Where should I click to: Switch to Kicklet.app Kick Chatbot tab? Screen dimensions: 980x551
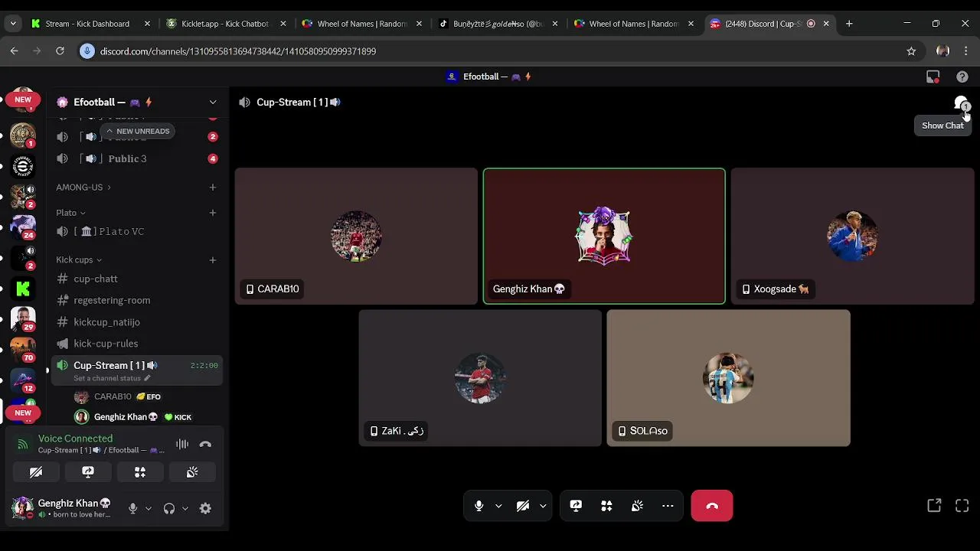tap(226, 24)
